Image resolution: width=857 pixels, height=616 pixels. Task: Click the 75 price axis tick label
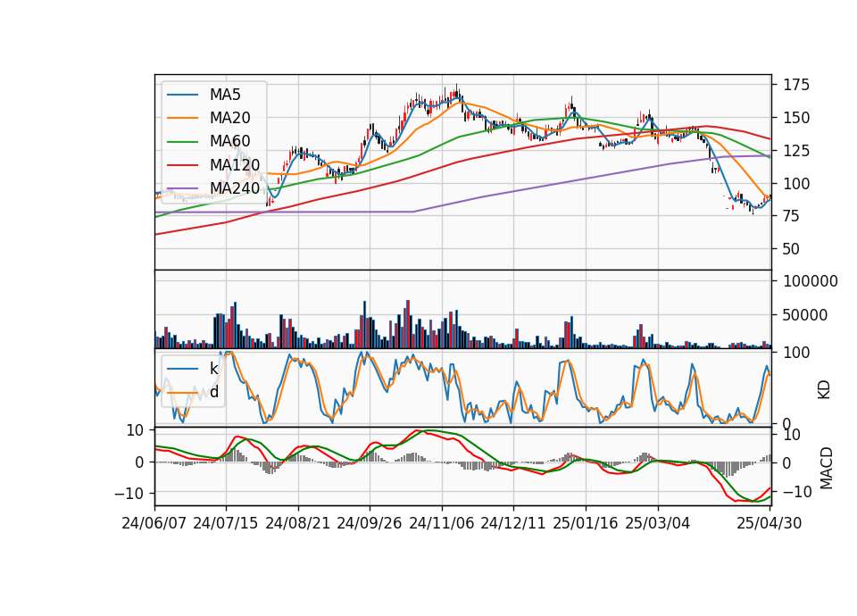tap(792, 216)
